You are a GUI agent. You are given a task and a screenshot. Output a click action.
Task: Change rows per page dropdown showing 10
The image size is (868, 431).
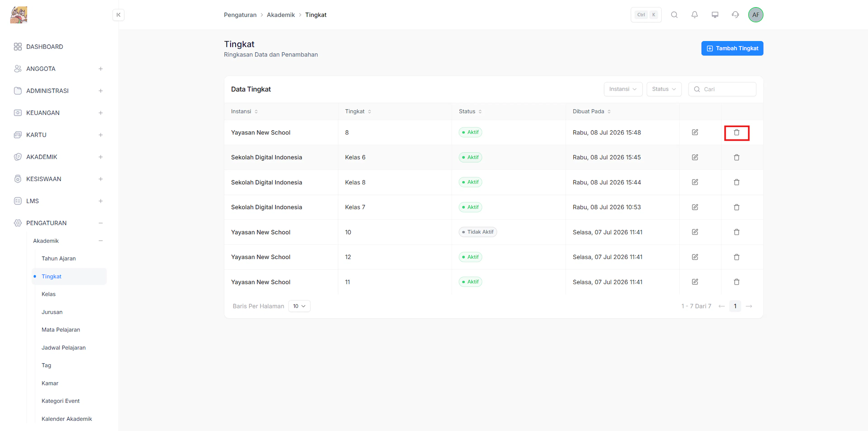(x=299, y=306)
